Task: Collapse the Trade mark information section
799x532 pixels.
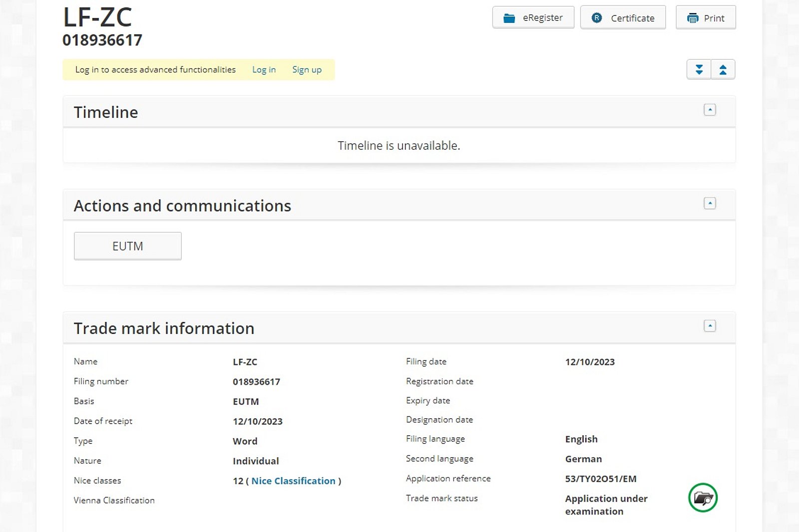Action: coord(710,326)
